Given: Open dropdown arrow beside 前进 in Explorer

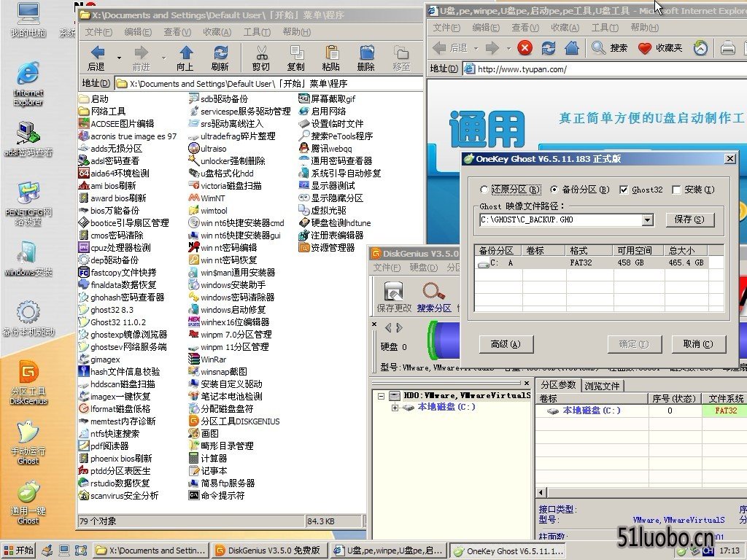Looking at the screenshot, I should [x=163, y=58].
